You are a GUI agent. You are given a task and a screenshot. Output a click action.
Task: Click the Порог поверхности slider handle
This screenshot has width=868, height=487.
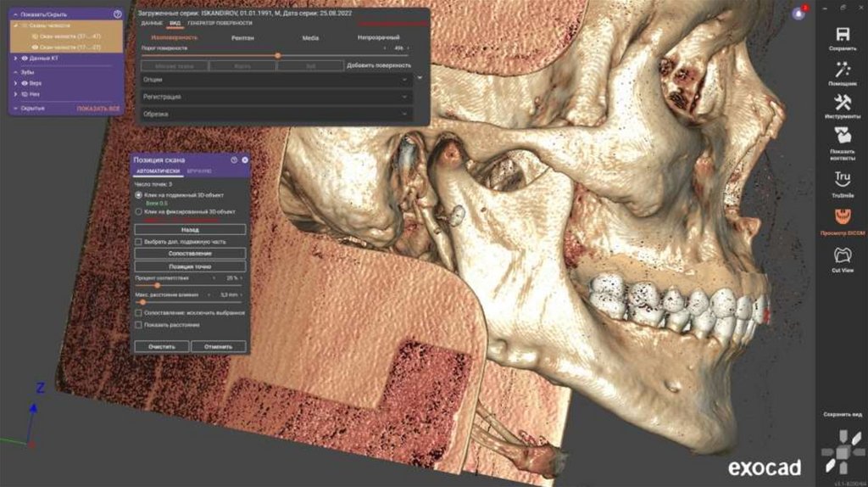point(277,56)
